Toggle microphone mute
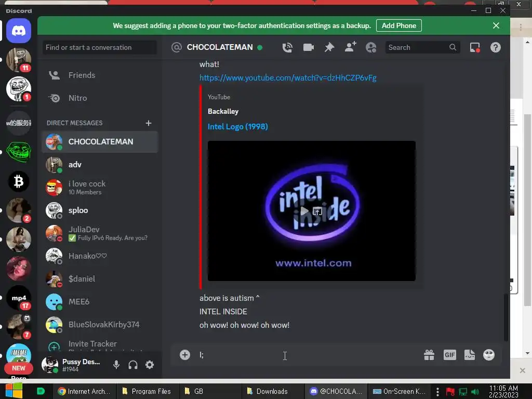 [x=116, y=365]
